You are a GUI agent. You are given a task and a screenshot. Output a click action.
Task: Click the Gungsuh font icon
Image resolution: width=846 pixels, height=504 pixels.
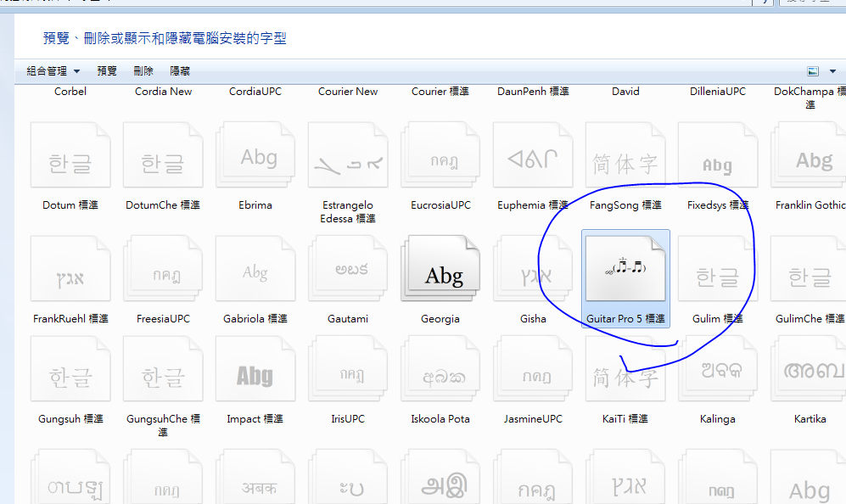70,368
